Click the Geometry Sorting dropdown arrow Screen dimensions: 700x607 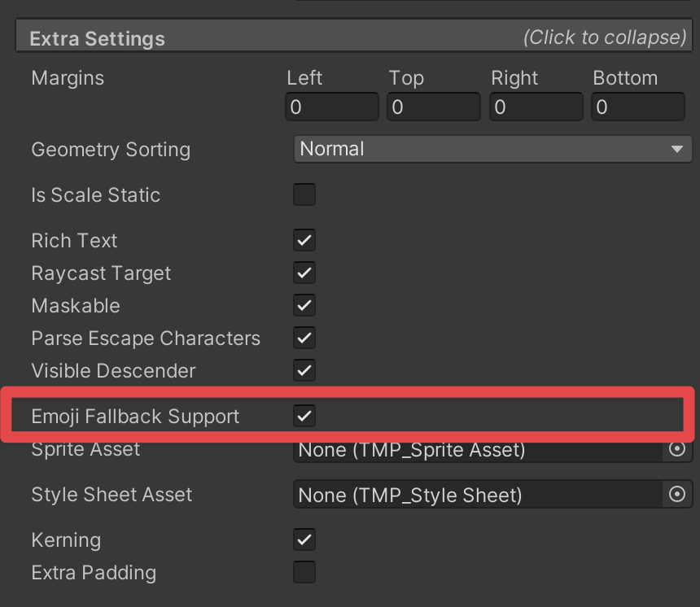(x=676, y=149)
